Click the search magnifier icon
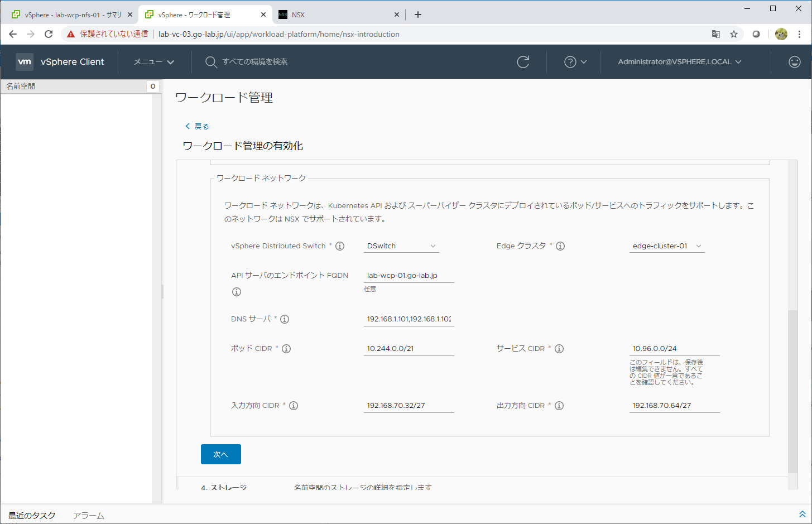 click(210, 62)
